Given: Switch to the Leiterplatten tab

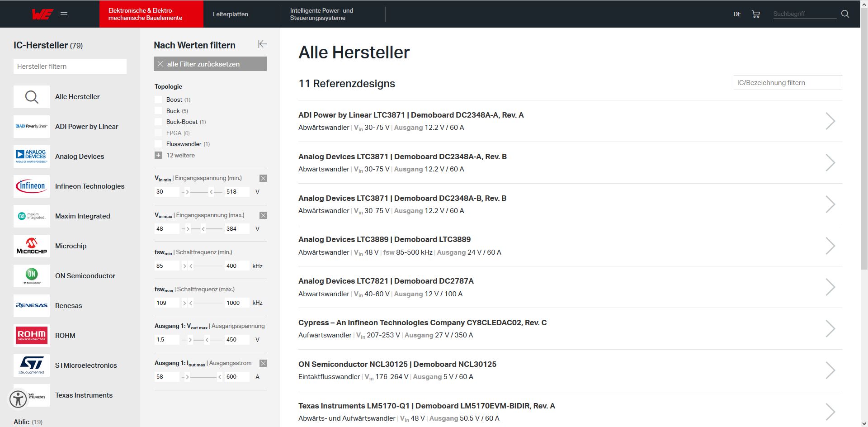Looking at the screenshot, I should click(231, 14).
